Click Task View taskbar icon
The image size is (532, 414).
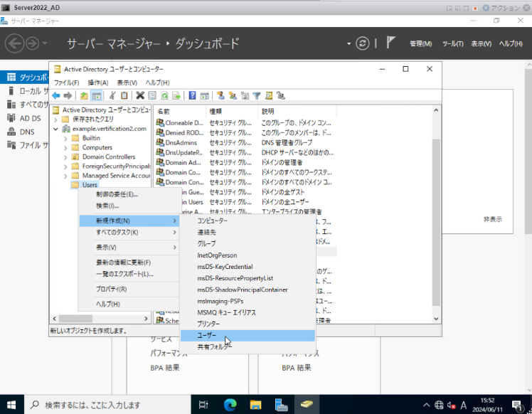[203, 405]
